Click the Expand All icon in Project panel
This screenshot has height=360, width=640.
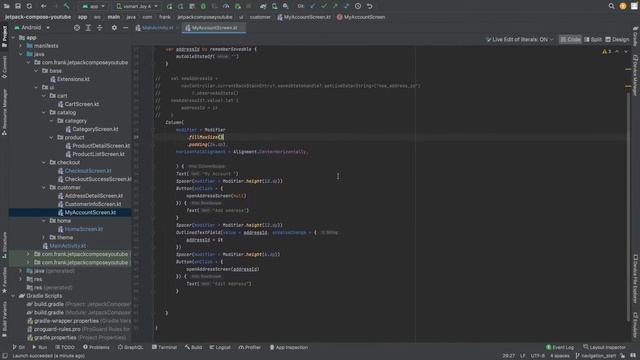pyautogui.click(x=88, y=28)
